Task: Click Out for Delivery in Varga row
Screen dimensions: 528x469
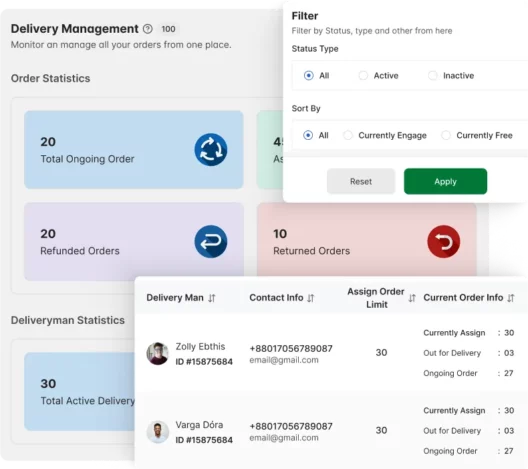Action: click(x=452, y=431)
